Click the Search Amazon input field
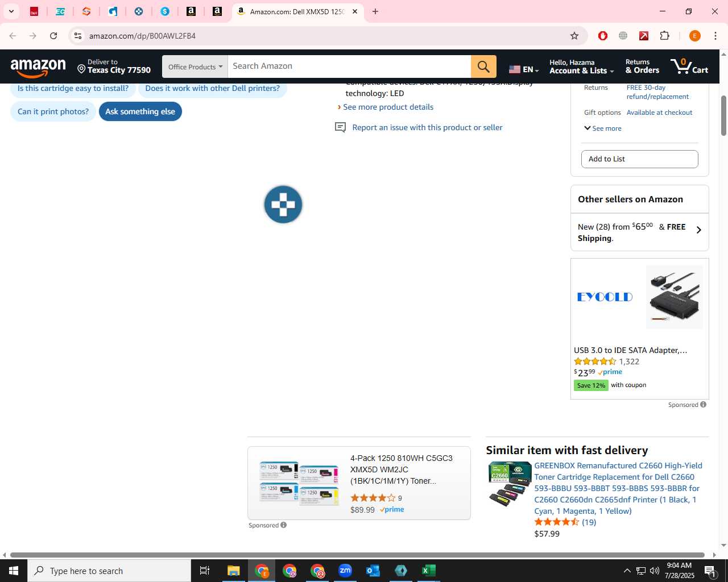Viewport: 728px width, 582px height. pos(349,66)
